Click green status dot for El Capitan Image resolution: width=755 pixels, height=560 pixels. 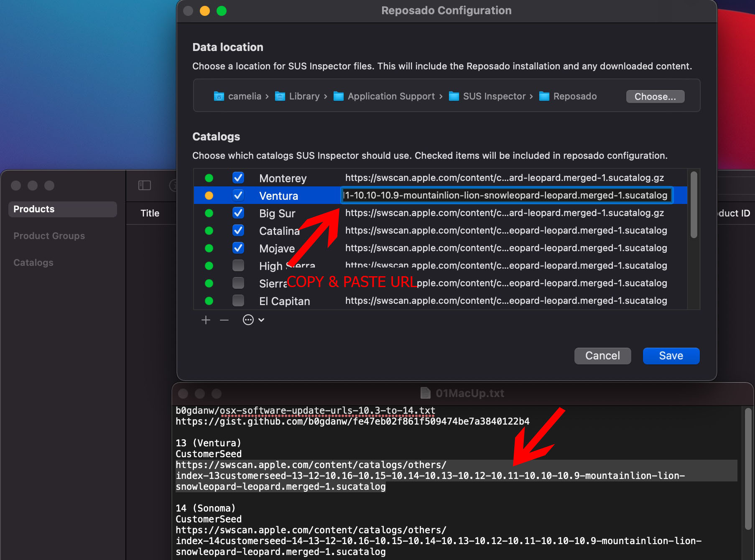(x=209, y=301)
